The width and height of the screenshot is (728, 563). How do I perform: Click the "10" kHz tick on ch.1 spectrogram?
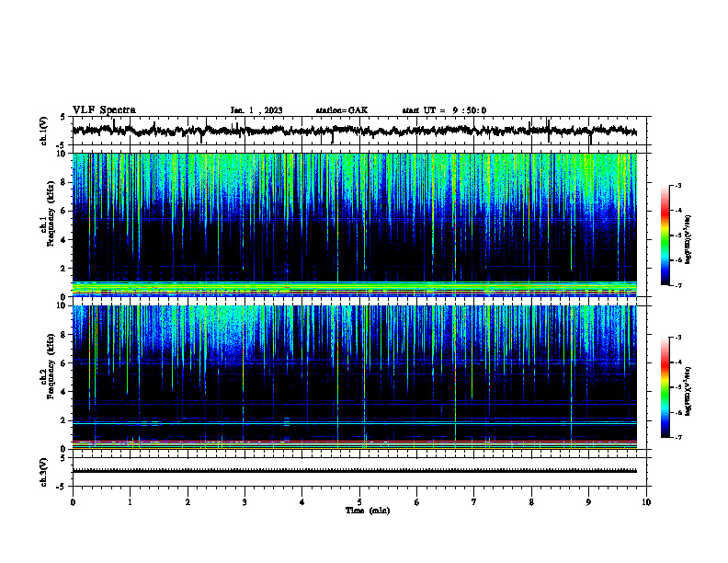[x=63, y=154]
